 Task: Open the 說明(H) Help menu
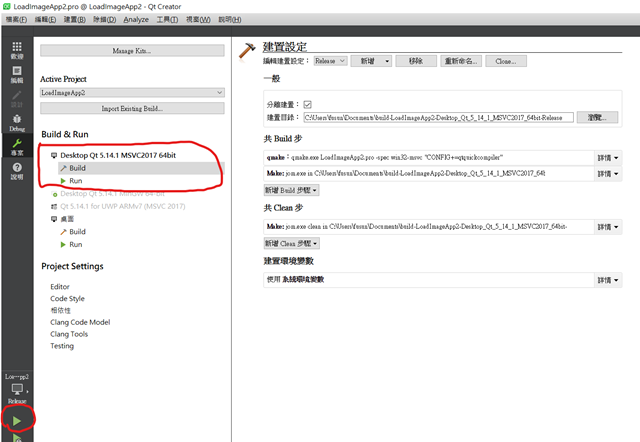[x=230, y=19]
